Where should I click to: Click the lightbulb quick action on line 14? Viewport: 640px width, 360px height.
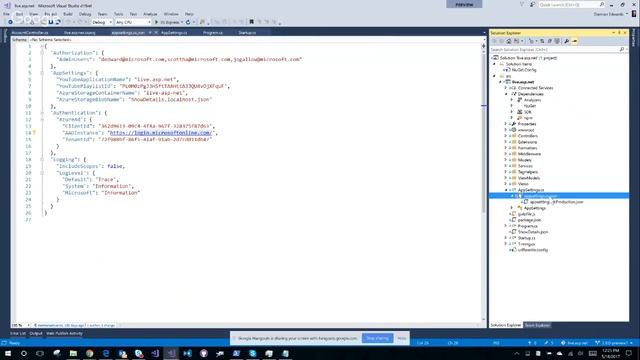[34, 132]
